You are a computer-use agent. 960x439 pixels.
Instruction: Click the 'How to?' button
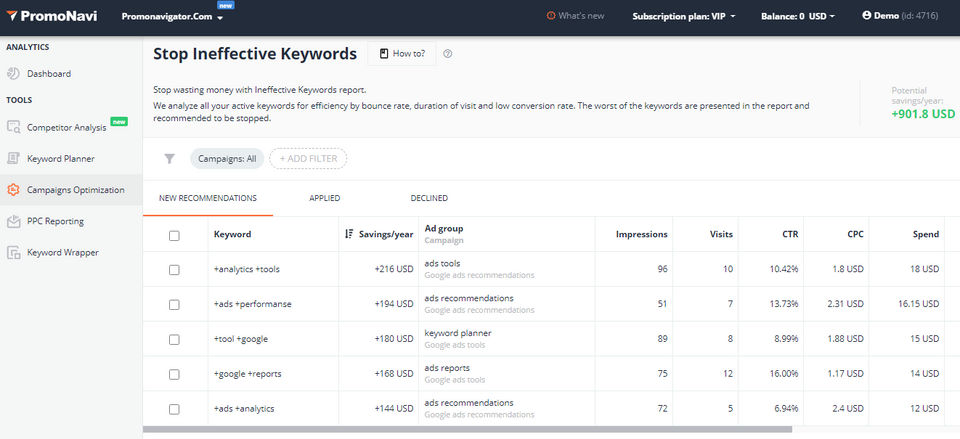(x=402, y=54)
